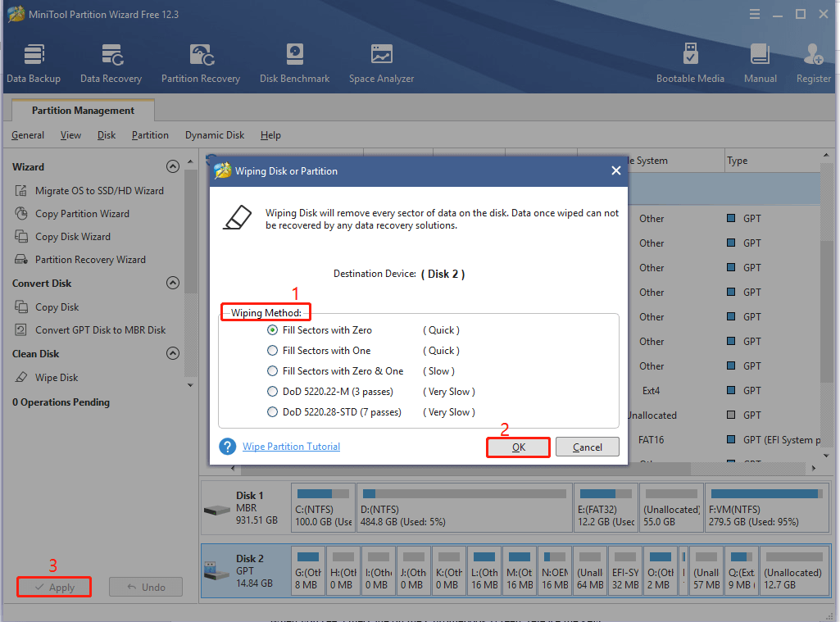Select 12.7 GB Unallocated on Disk 2
This screenshot has width=840, height=622.
coord(793,571)
